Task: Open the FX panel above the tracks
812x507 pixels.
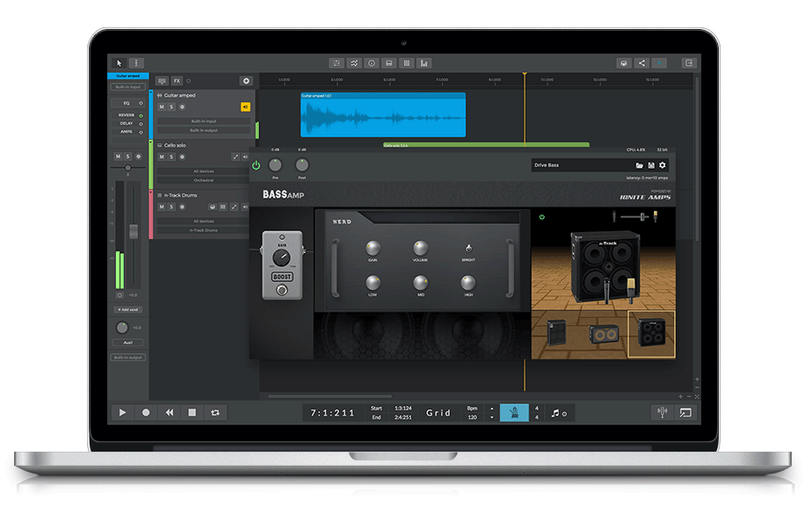Action: click(x=176, y=80)
